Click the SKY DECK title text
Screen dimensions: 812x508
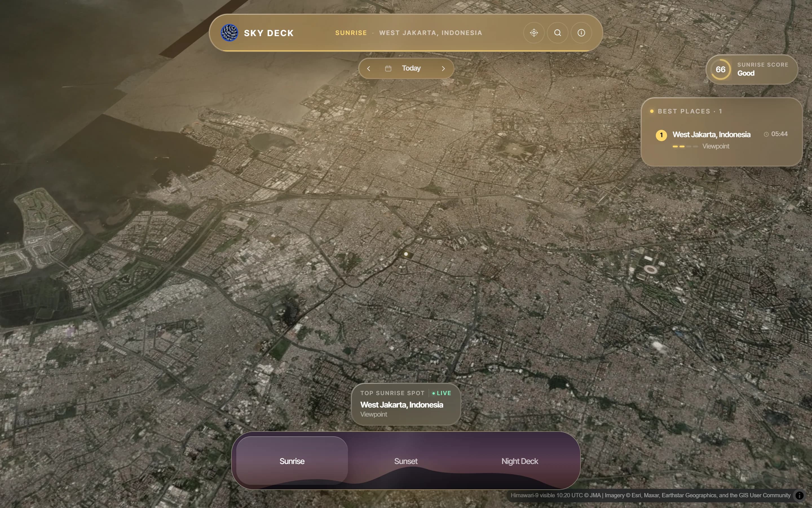[x=268, y=33]
